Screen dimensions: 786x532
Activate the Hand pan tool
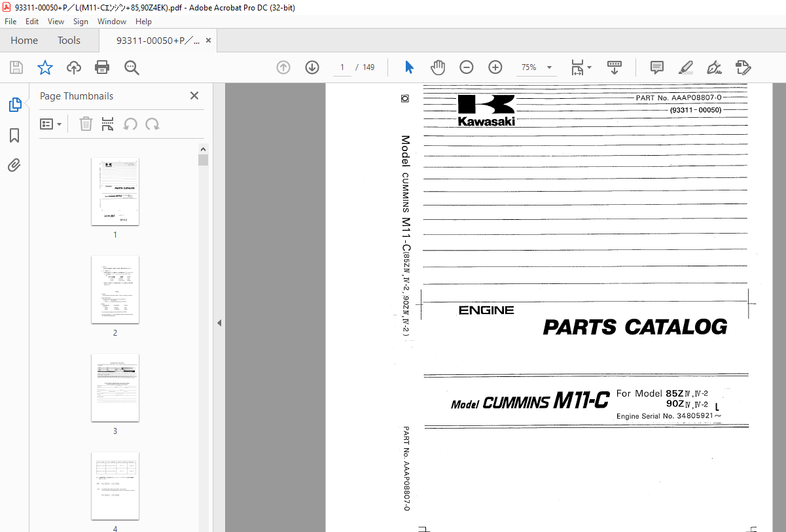(437, 67)
